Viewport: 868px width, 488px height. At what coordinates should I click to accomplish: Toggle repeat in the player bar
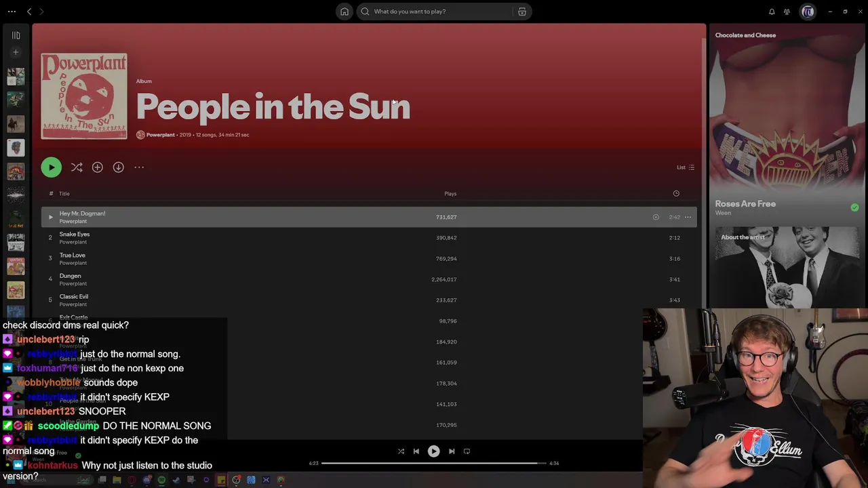467,451
